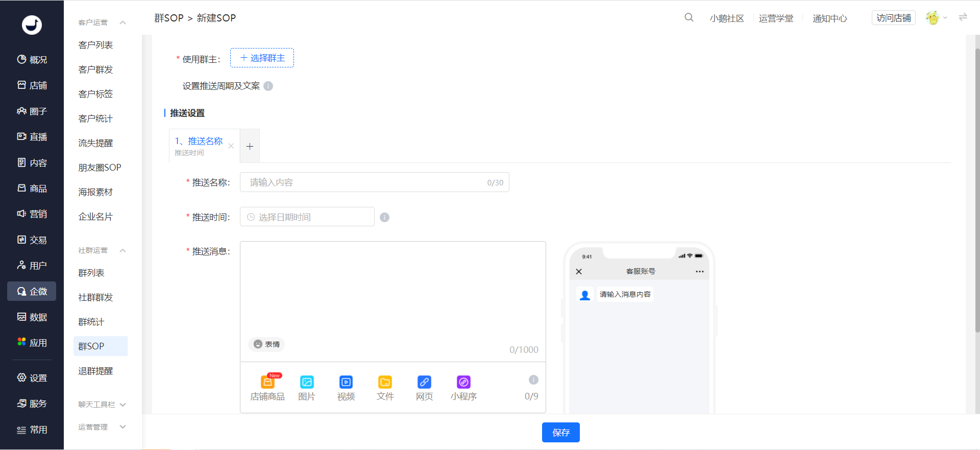
Task: Go to 数据 in main navigation
Action: (32, 317)
